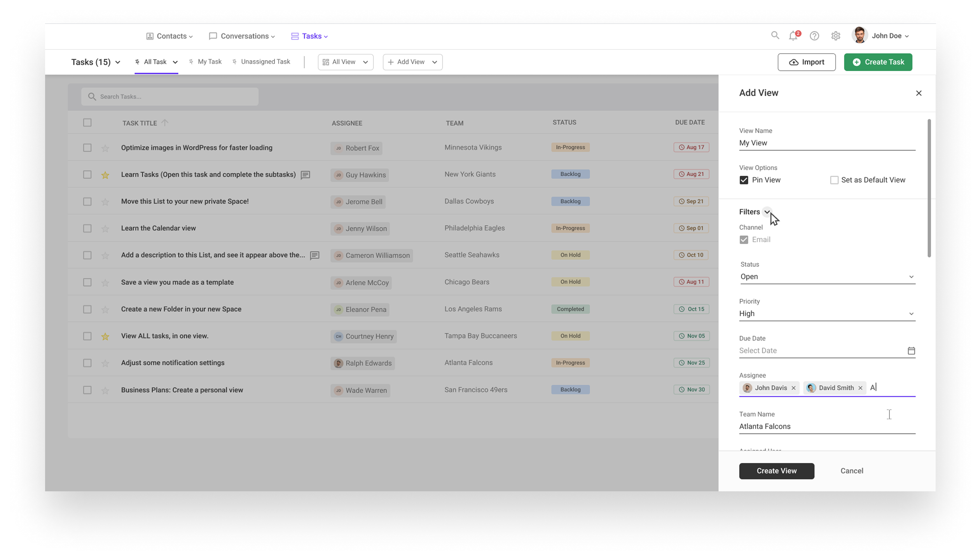Select checkbox for Learn the Calendar view

[87, 228]
